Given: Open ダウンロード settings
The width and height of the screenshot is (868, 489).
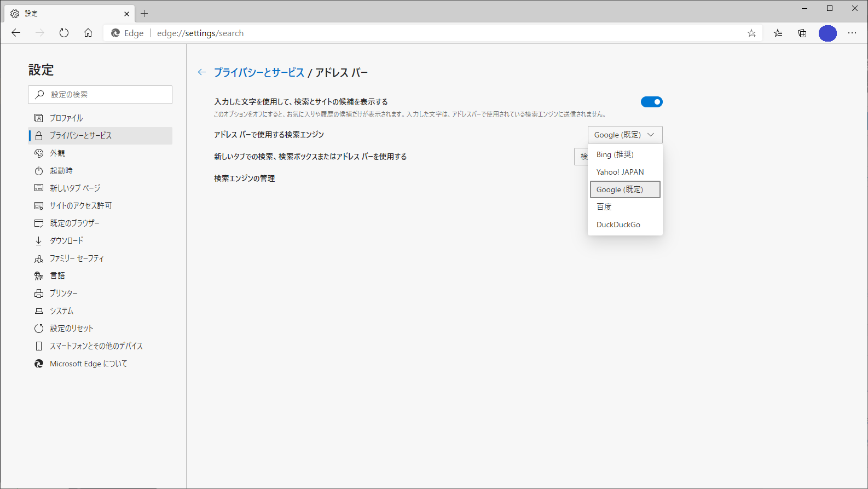Looking at the screenshot, I should click(100, 241).
